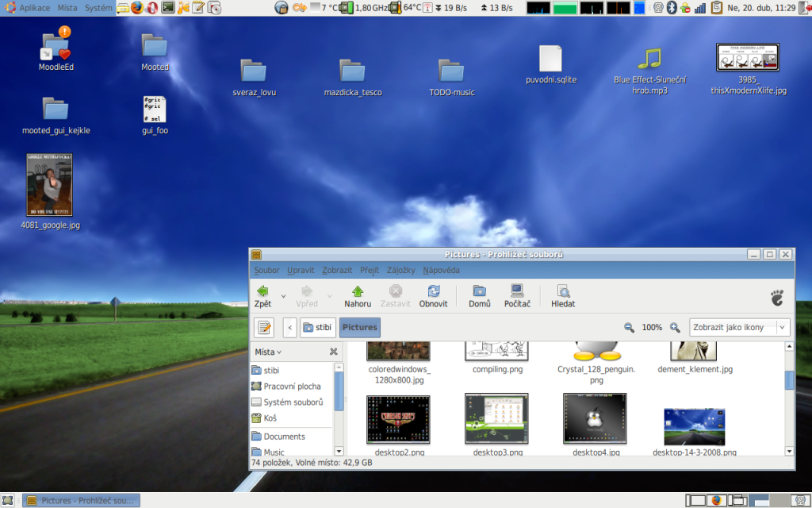
Task: Open the network signal tray icon
Action: click(700, 7)
